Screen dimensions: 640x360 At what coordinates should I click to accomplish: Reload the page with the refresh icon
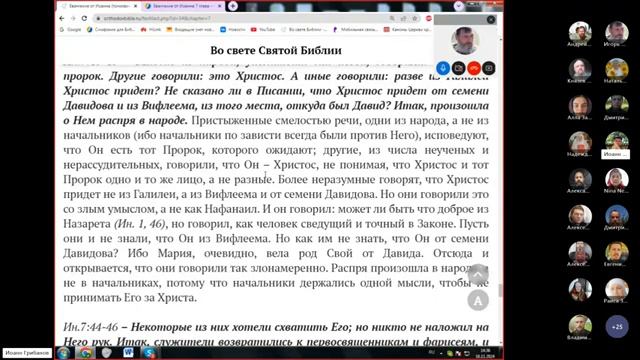(x=84, y=18)
